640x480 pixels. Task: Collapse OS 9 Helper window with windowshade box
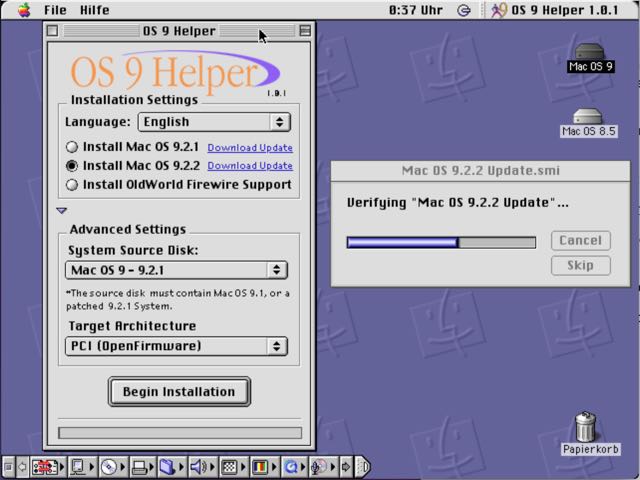304,31
